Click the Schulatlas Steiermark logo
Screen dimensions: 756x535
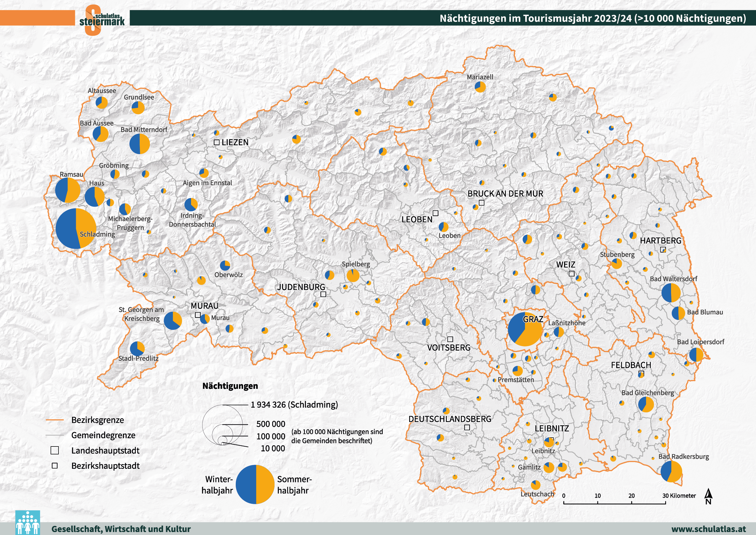click(x=102, y=20)
